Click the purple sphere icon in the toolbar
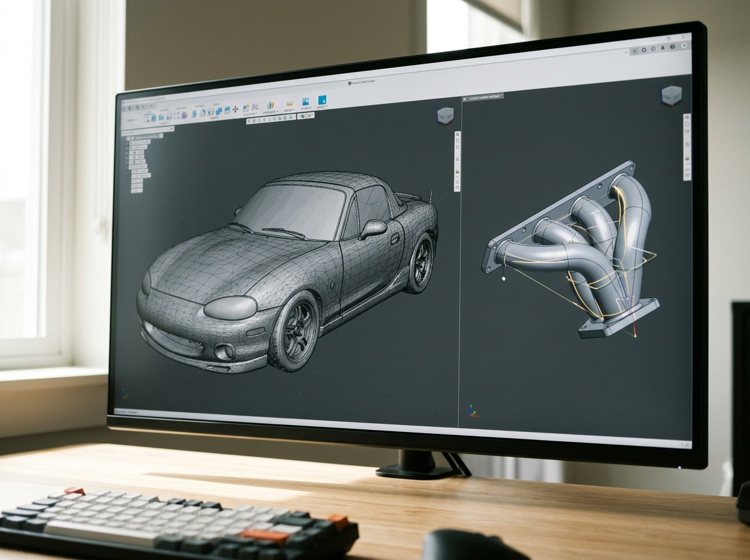The width and height of the screenshot is (750, 560). pos(184,115)
